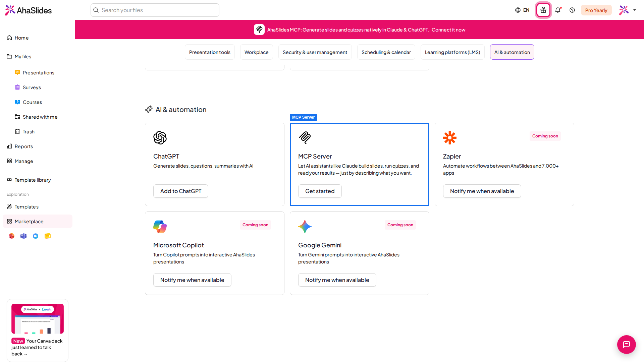The height and width of the screenshot is (362, 644).
Task: Select Security & user management tab
Action: click(315, 52)
